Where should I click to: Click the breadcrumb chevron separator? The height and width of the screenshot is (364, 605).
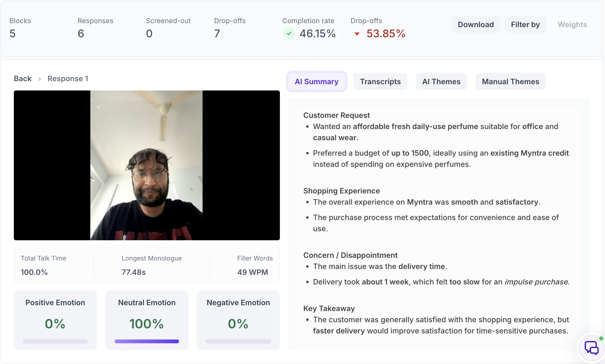39,79
